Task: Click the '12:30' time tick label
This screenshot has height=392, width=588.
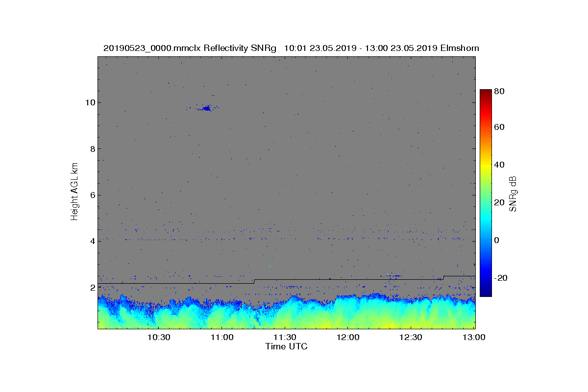Action: click(x=411, y=338)
